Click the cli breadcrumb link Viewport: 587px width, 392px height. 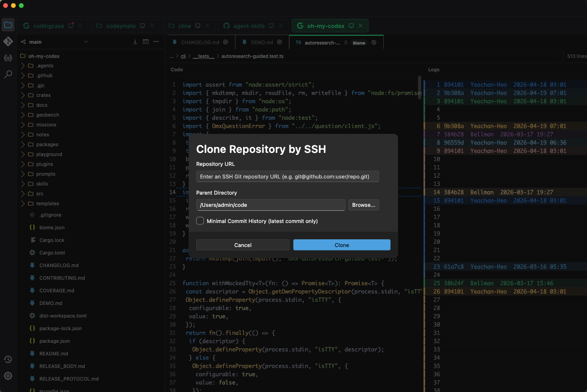[x=183, y=56]
